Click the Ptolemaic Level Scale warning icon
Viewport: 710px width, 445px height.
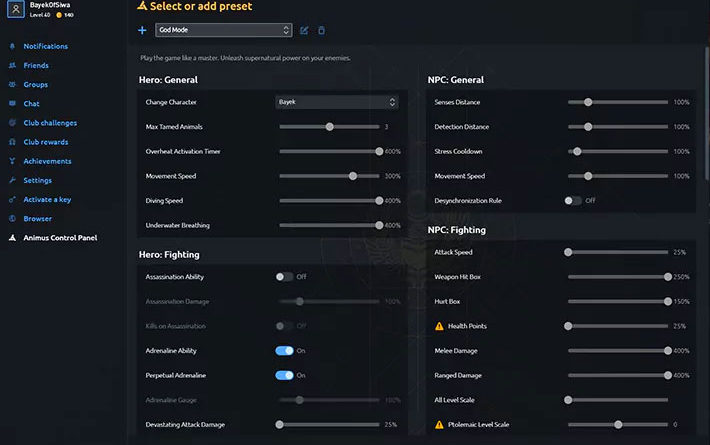pyautogui.click(x=439, y=424)
